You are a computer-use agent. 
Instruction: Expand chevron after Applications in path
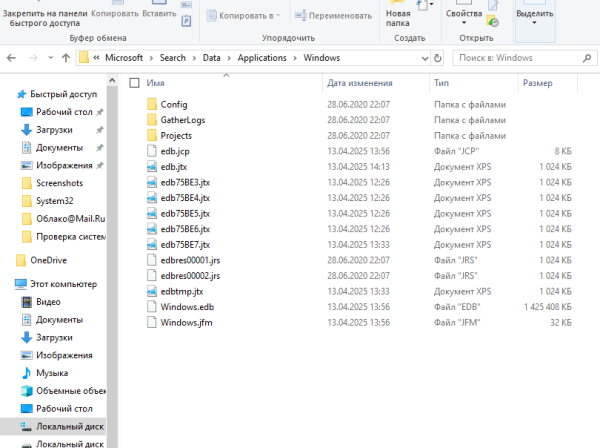tap(295, 58)
